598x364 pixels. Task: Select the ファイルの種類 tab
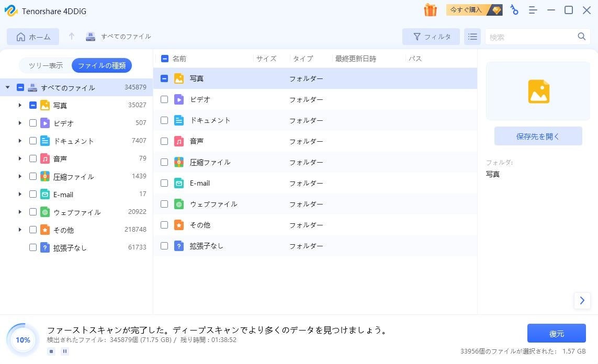click(101, 65)
